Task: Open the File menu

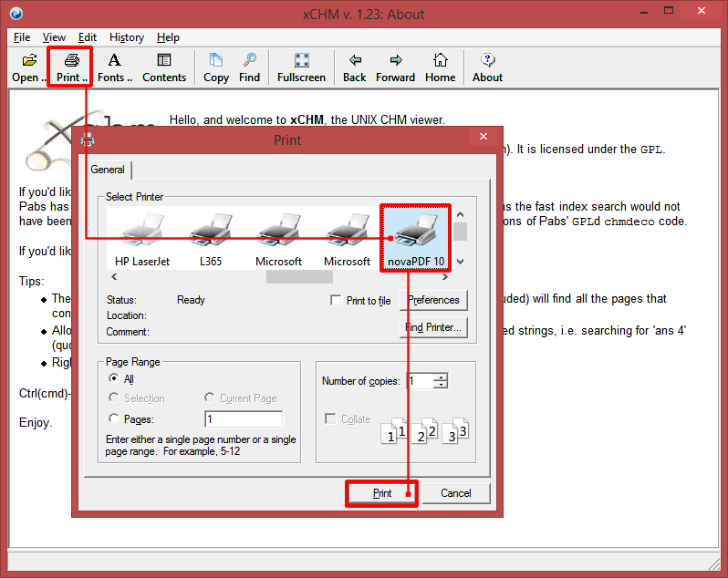Action: tap(22, 37)
